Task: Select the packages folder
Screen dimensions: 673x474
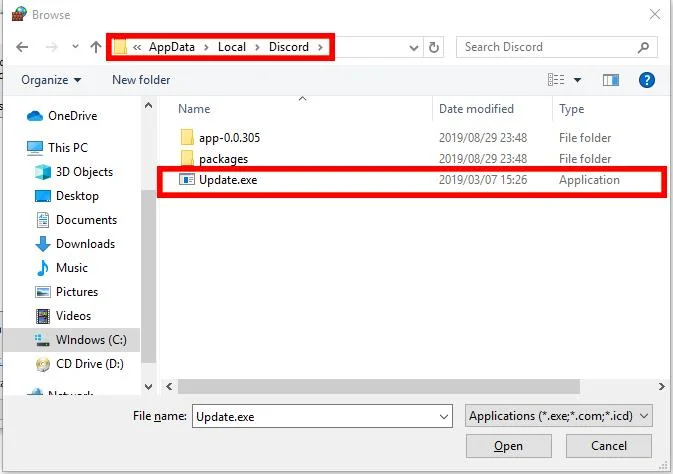Action: tap(223, 159)
